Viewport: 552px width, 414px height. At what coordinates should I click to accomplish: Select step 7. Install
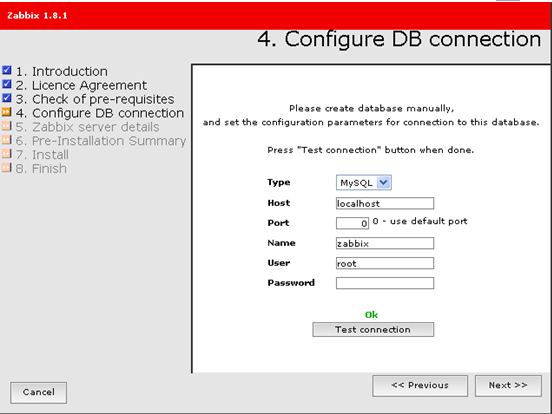pos(42,155)
